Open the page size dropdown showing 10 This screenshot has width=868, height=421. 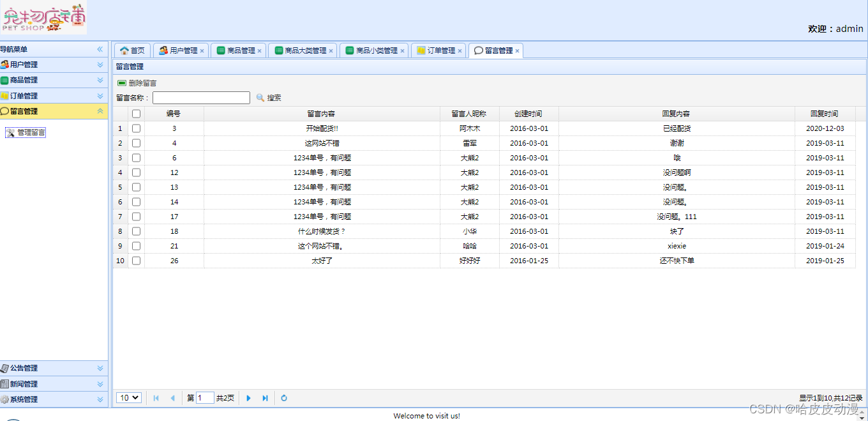(129, 398)
